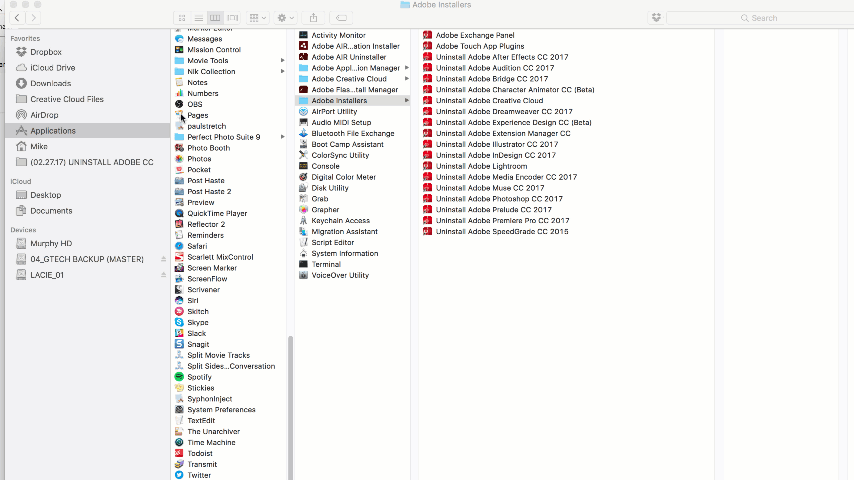Select the Adobe AIR Uninstaller icon
Screen dimensions: 854x480
click(303, 57)
